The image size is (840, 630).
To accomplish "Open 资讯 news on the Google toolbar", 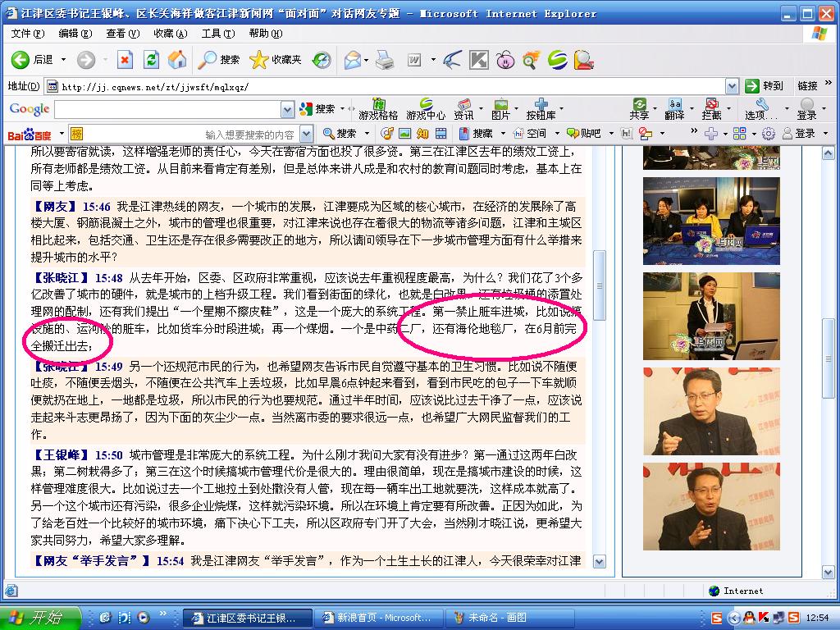I will point(463,109).
